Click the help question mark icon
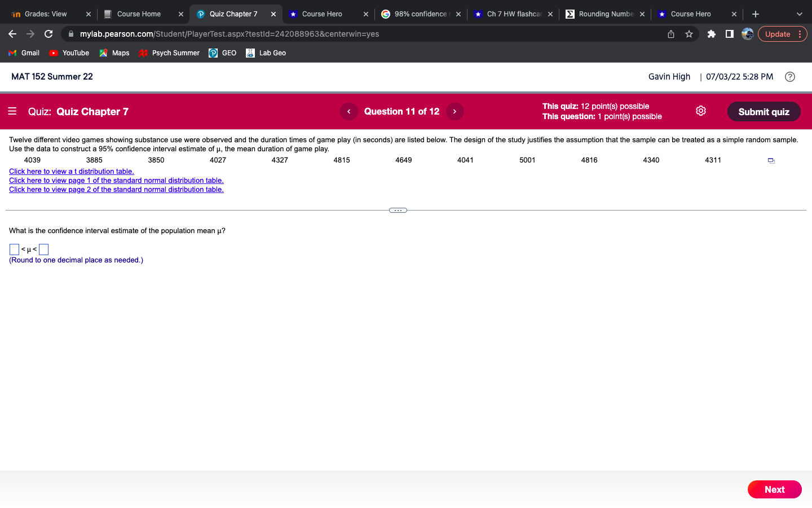812x508 pixels. tap(790, 77)
